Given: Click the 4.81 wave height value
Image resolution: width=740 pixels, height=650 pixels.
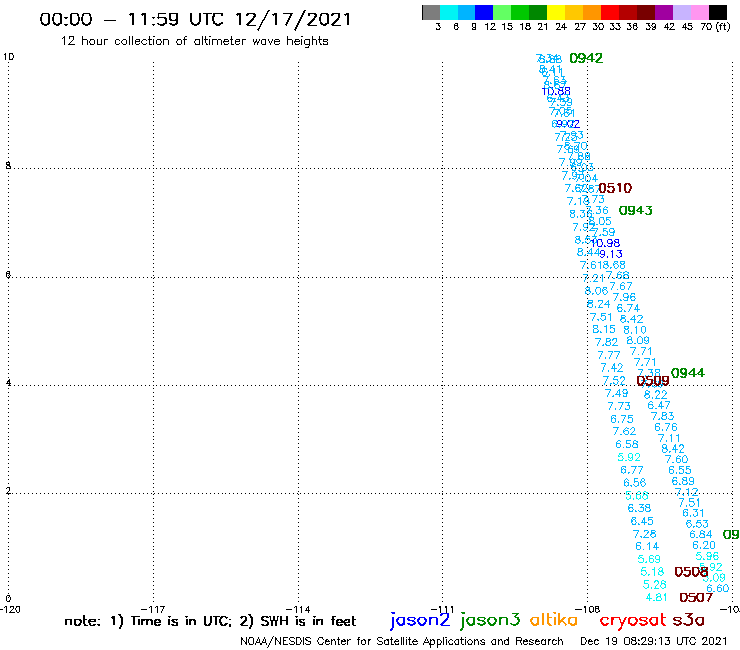Looking at the screenshot, I should coord(656,597).
